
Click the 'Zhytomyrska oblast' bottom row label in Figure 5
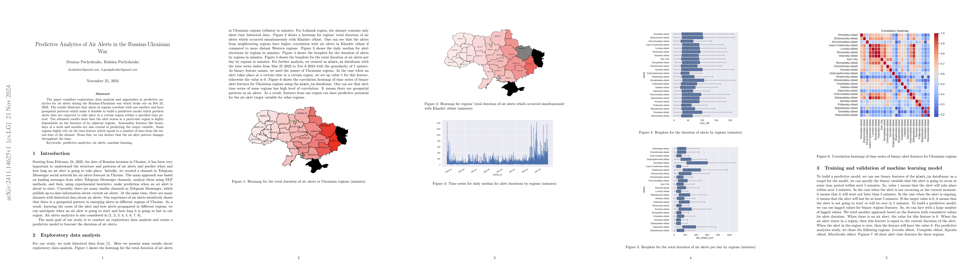coord(660,230)
